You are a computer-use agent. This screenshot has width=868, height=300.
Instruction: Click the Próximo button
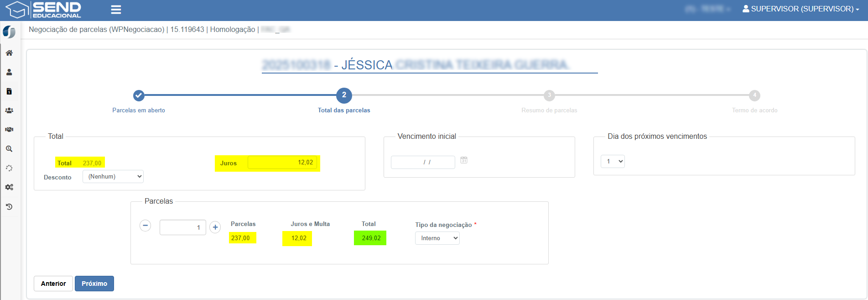[94, 284]
